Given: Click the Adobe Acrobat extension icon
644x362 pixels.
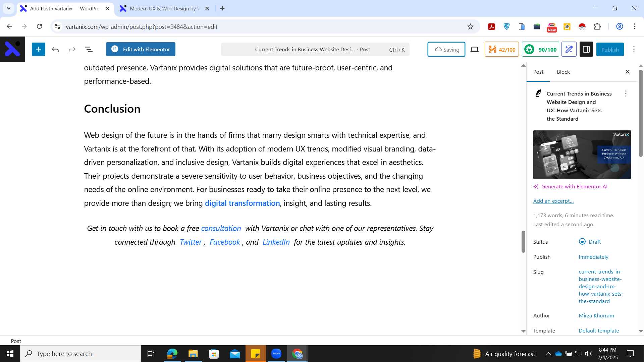Looking at the screenshot, I should pos(492,26).
